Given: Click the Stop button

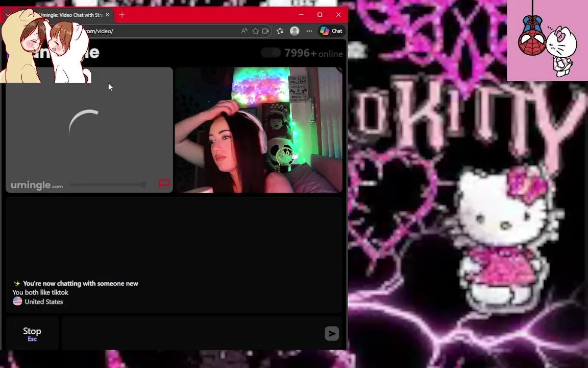Looking at the screenshot, I should pos(32,333).
